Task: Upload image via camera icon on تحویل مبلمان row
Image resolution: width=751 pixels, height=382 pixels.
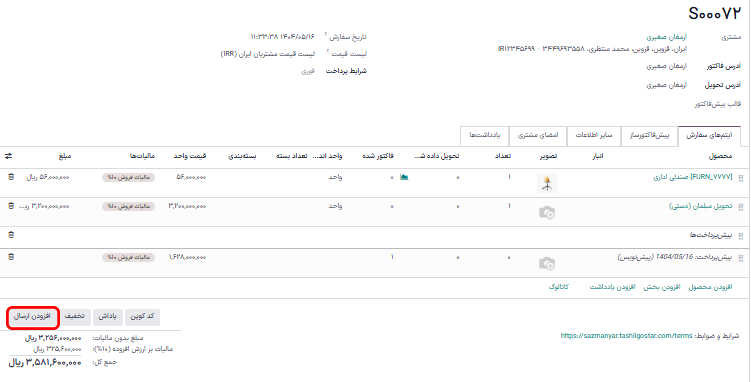Action: coord(547,213)
